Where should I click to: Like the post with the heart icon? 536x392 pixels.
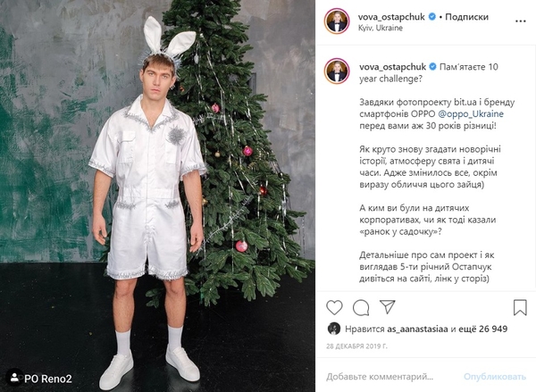tap(334, 307)
